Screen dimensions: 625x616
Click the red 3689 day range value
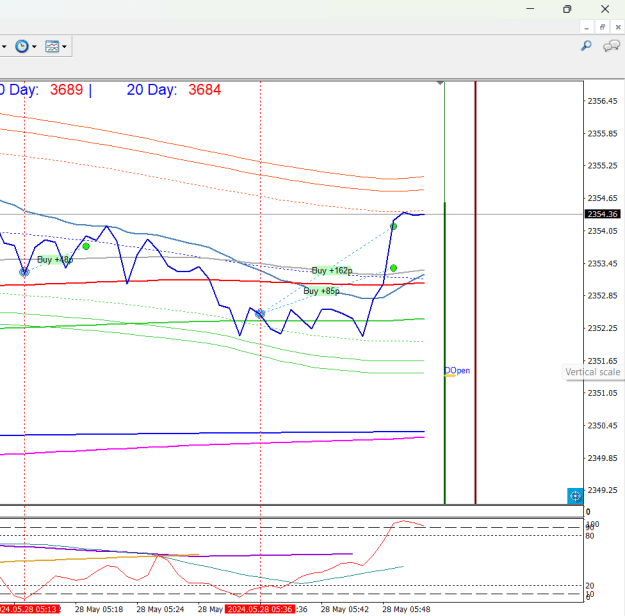click(x=66, y=90)
